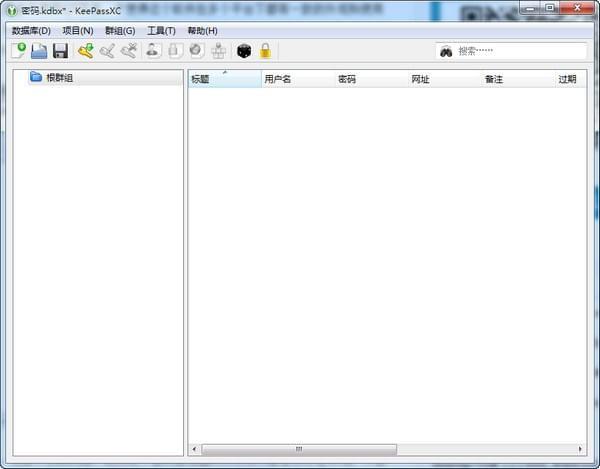Copy username using the person icon

[153, 50]
